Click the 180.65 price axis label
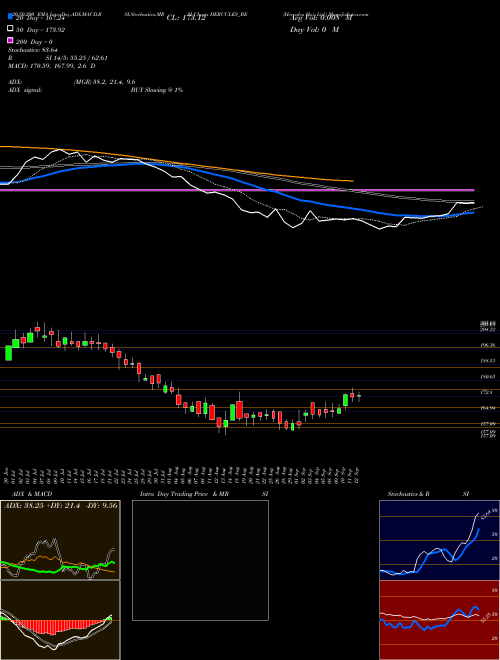The width and height of the screenshot is (500, 660). tap(489, 377)
